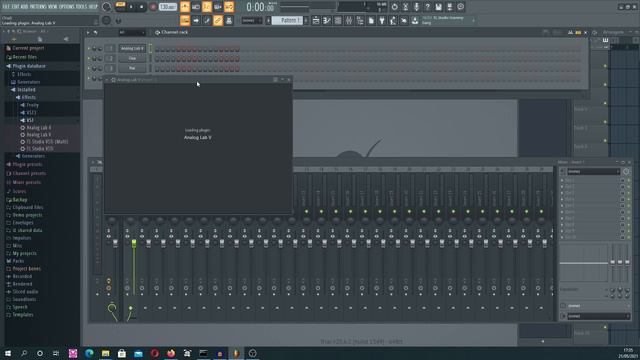Open the PATTERNS menu
Viewport: 640px width, 360px height.
[38, 7]
